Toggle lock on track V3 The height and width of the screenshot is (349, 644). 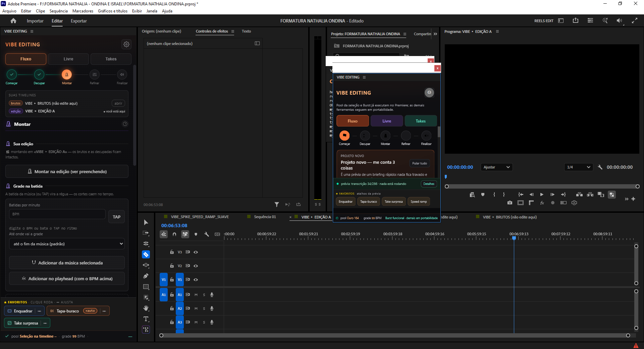click(172, 252)
